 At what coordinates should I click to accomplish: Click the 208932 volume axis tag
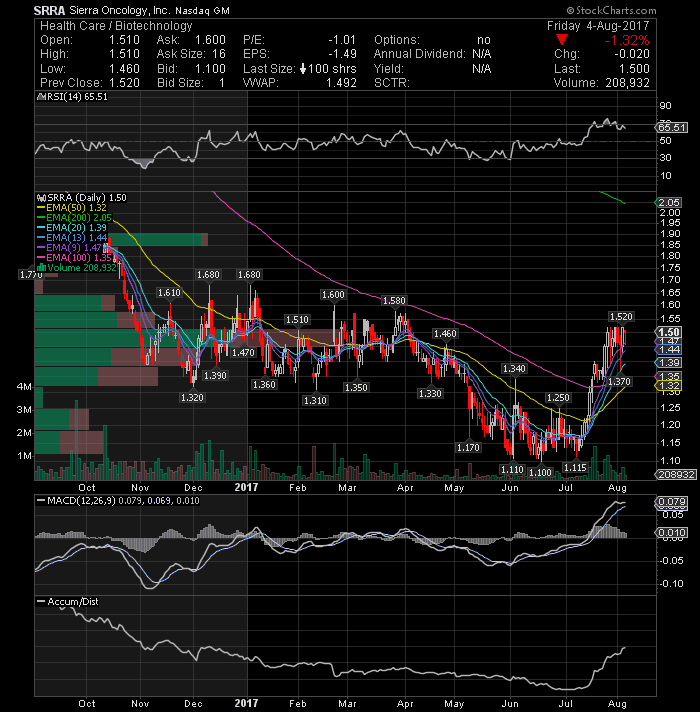pos(676,475)
